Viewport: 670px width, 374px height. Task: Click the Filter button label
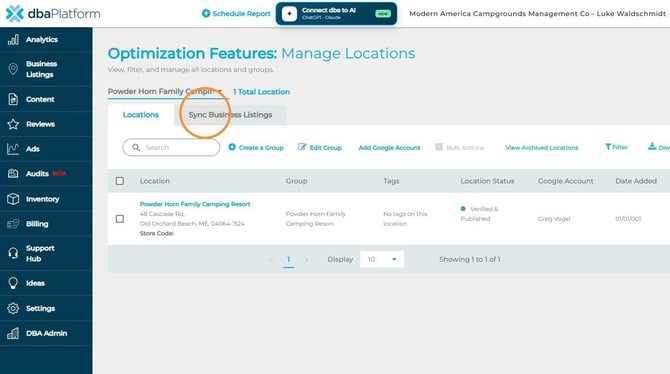620,147
